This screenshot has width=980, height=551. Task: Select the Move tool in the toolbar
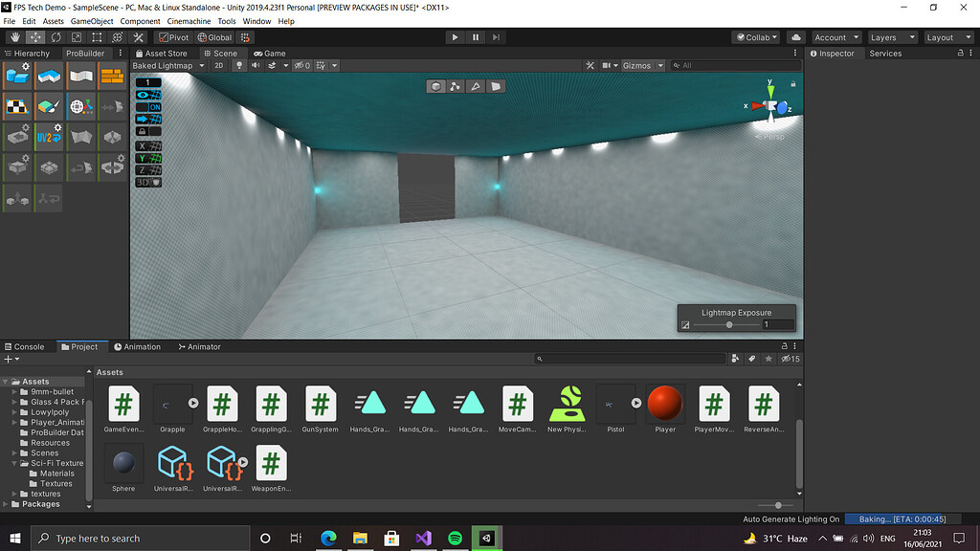coord(34,36)
